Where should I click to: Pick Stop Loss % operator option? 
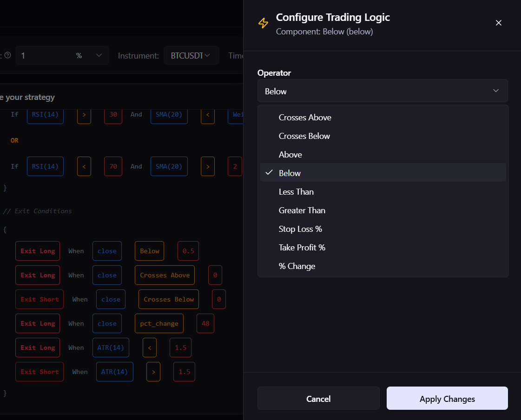click(383, 229)
